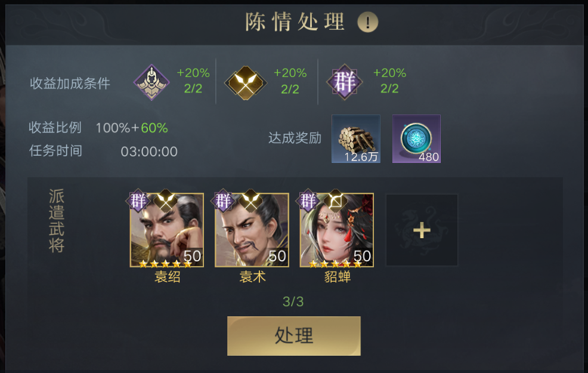The width and height of the screenshot is (588, 373).
Task: Click the green +60% bonus ratio text
Action: coord(154,128)
